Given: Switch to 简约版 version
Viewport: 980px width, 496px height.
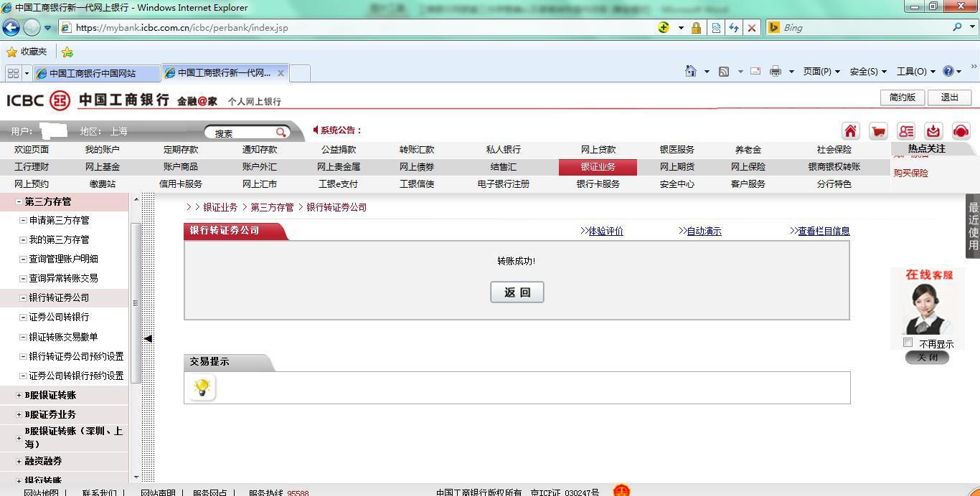Looking at the screenshot, I should (x=903, y=97).
